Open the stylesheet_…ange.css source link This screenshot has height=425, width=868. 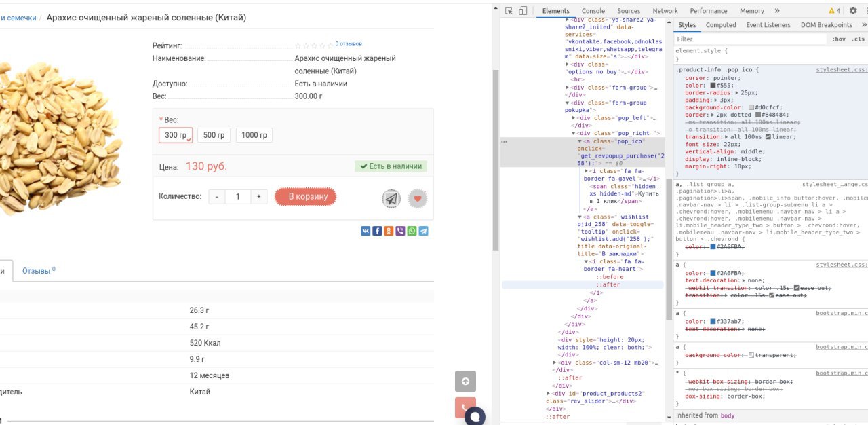(835, 184)
